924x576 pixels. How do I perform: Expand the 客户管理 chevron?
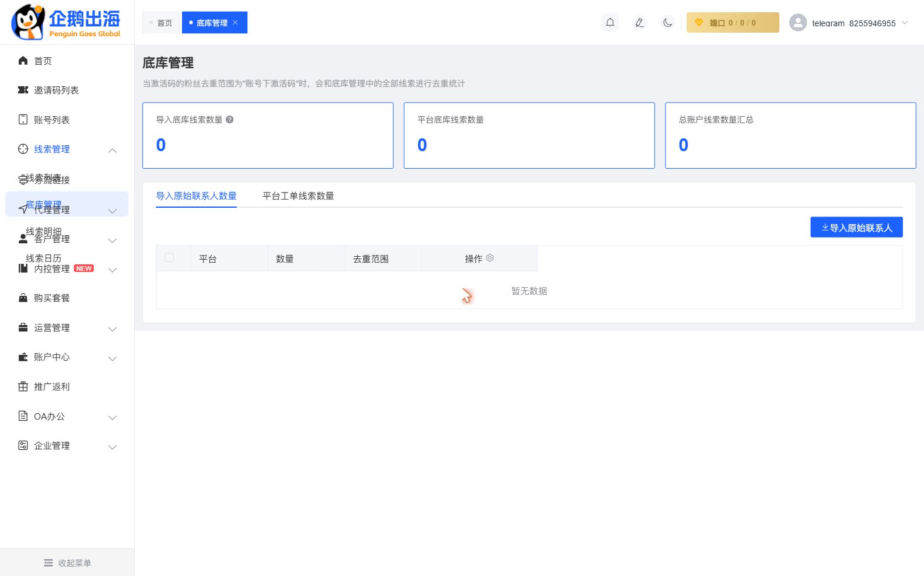click(113, 240)
